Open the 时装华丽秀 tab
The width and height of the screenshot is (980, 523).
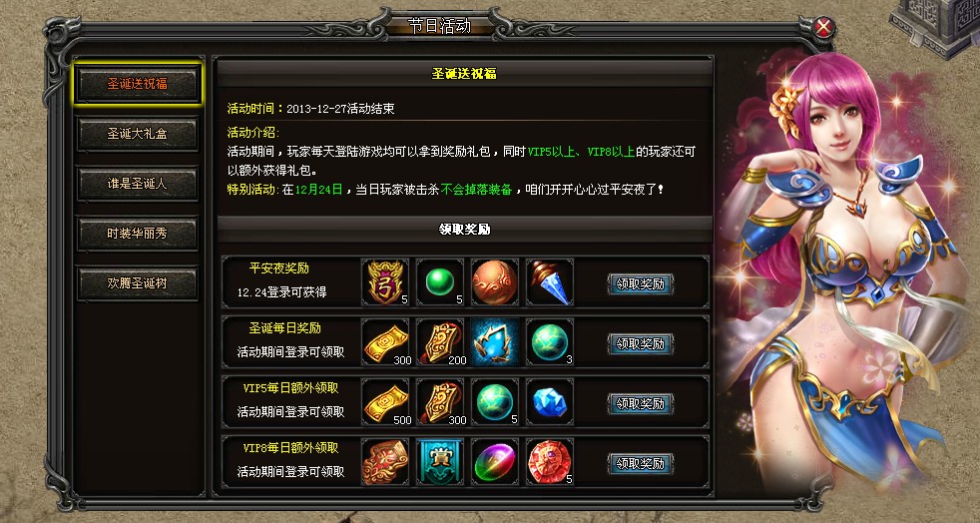click(x=138, y=234)
